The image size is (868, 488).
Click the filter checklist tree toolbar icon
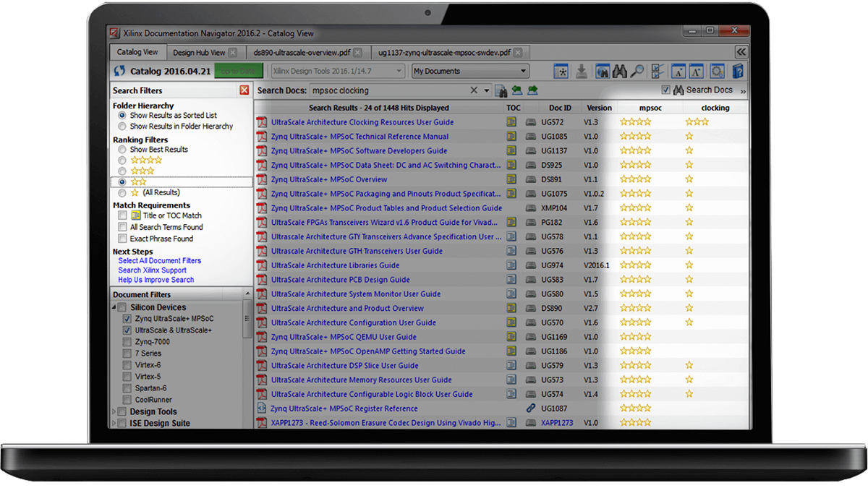[x=658, y=71]
